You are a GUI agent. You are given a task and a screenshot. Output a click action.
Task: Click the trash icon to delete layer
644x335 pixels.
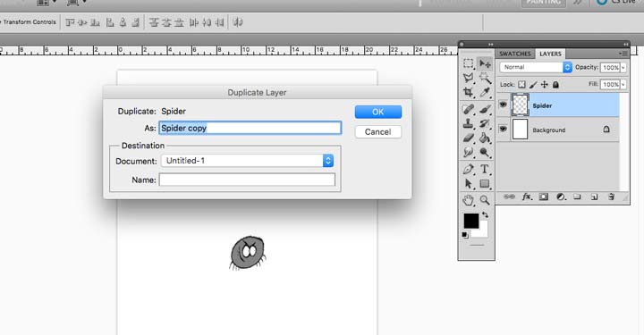click(611, 197)
